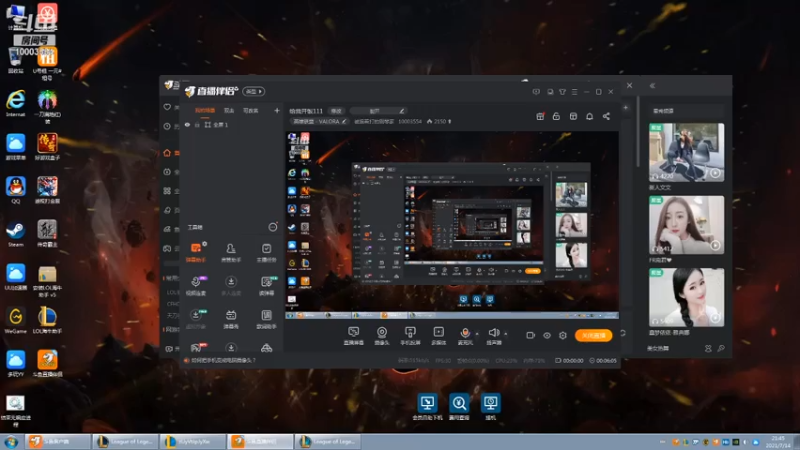The image size is (800, 450).
Task: Open the WeGame desktop shortcut
Action: [x=15, y=320]
